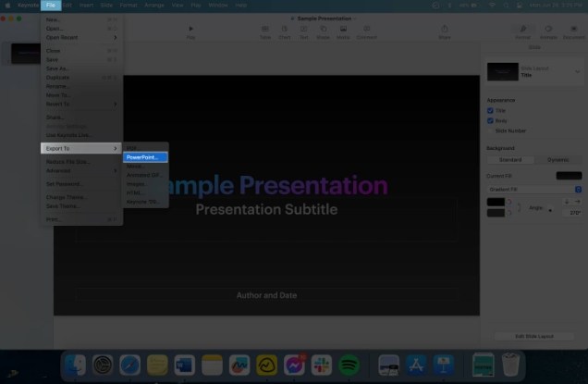Image resolution: width=588 pixels, height=384 pixels.
Task: Open the Edit menu
Action: coord(67,6)
